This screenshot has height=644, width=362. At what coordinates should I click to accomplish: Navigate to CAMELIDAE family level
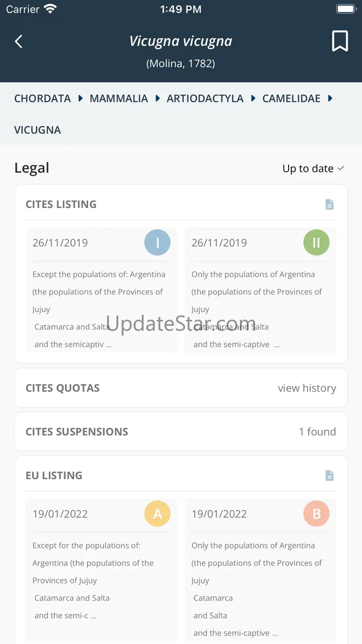(x=291, y=98)
